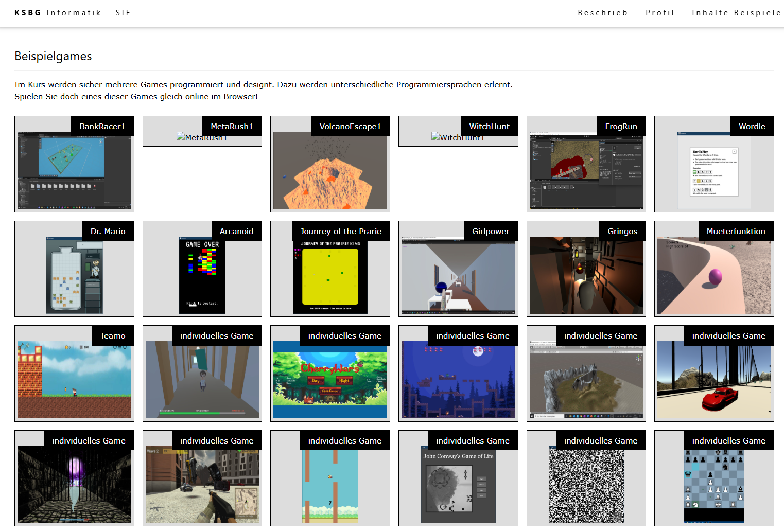Click the broken MetaRush1 image
Image resolution: width=784 pixels, height=532 pixels.
tap(202, 137)
